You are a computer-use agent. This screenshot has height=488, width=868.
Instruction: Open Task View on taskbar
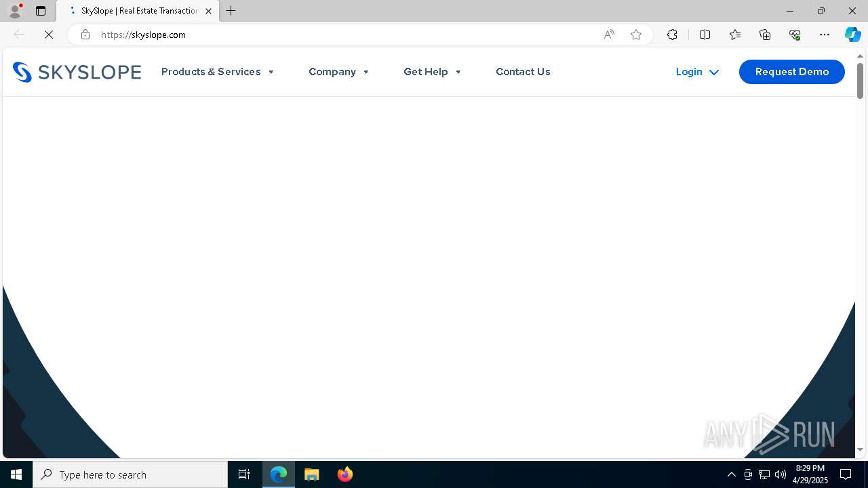(244, 474)
